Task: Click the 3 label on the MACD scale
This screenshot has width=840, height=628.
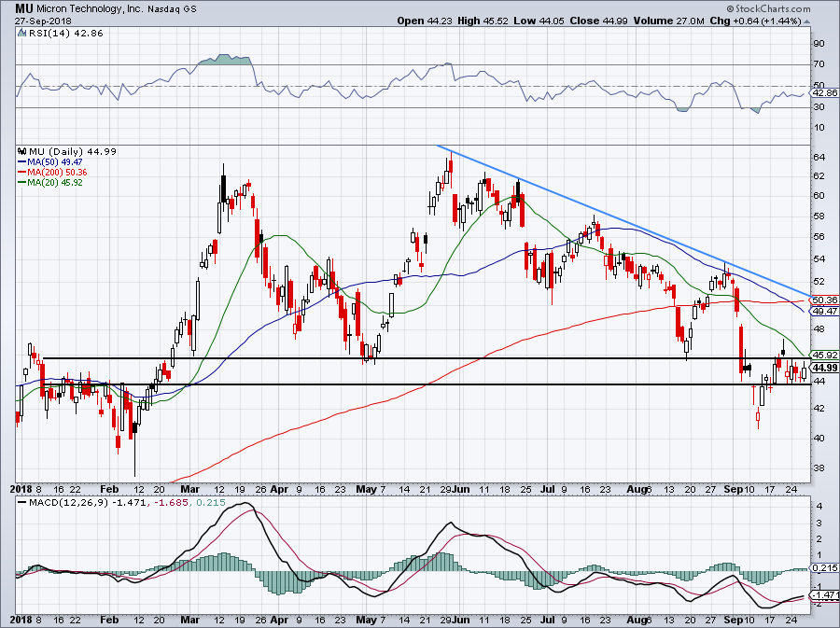Action: [819, 523]
